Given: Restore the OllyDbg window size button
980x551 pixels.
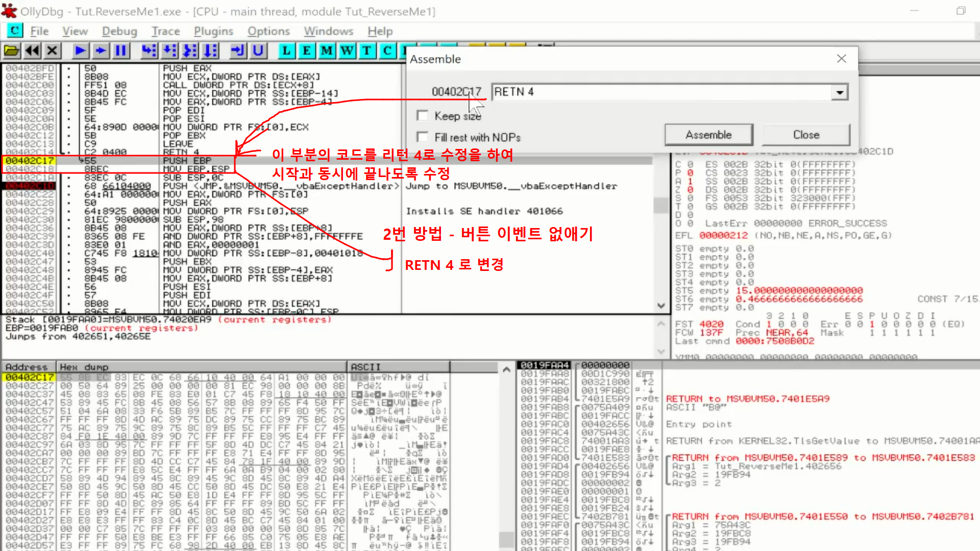Looking at the screenshot, I should click(961, 11).
